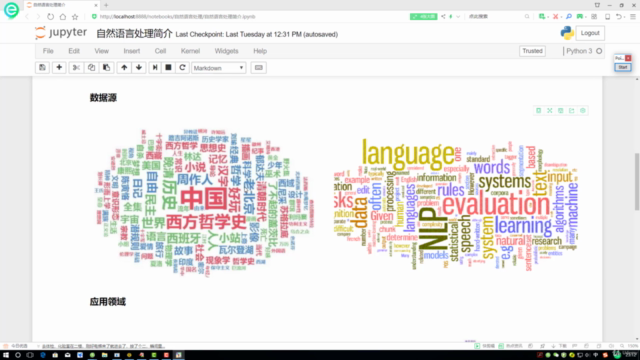Run the current cell
Viewport: 640px width, 360px height.
(x=155, y=68)
